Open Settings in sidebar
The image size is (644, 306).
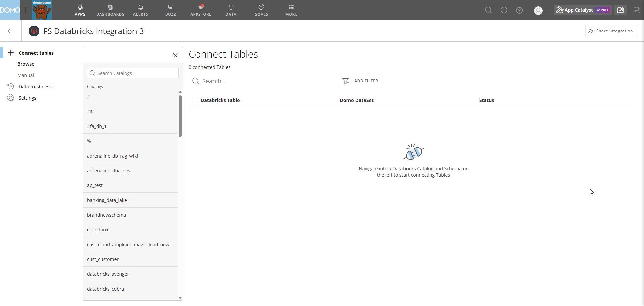coord(28,98)
